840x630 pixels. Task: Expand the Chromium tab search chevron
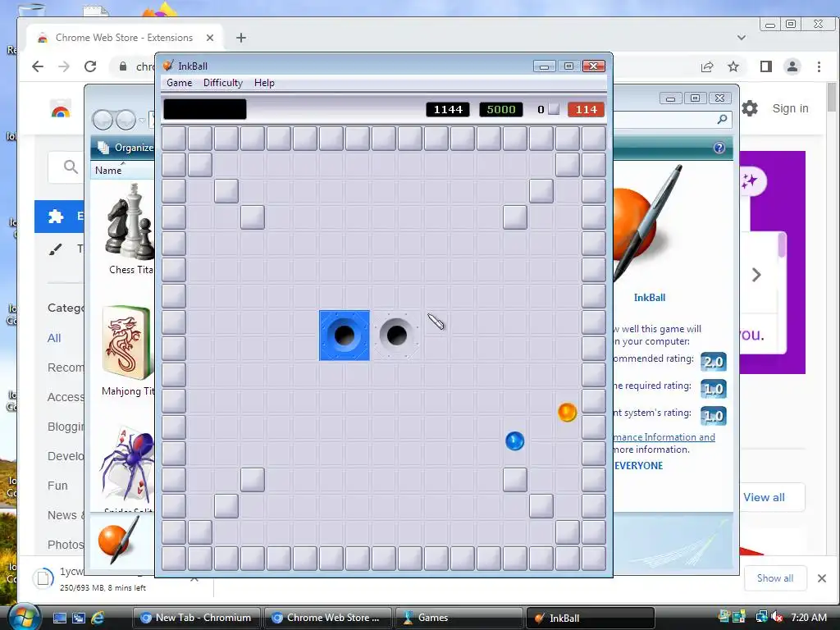coord(742,38)
